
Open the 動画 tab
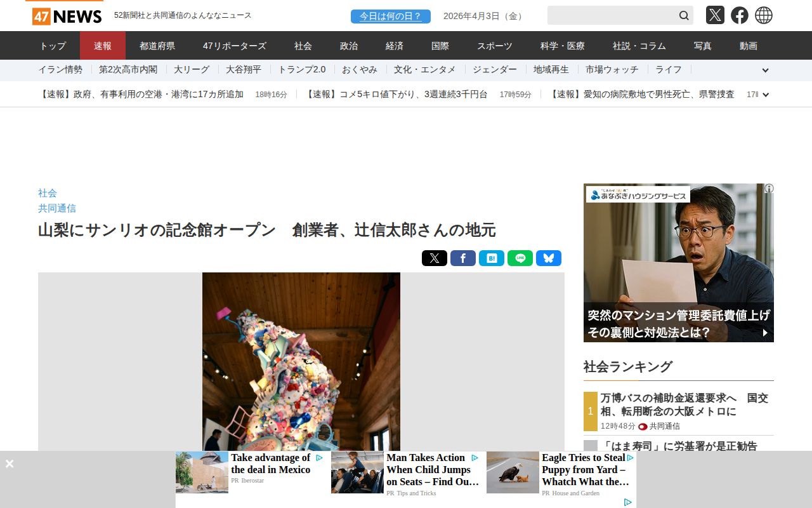749,46
